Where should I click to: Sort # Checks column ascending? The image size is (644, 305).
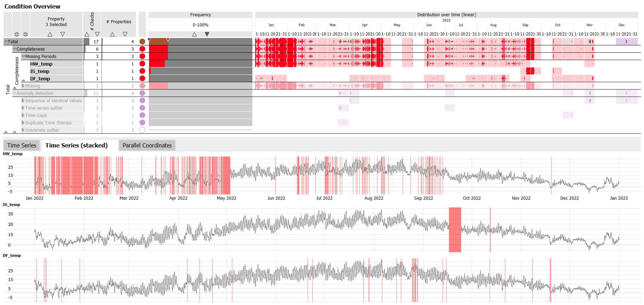click(x=86, y=34)
